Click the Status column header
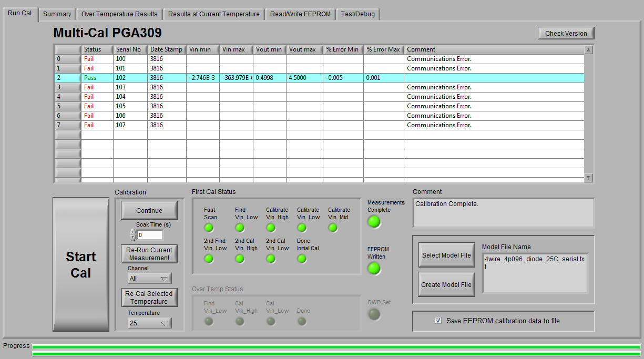This screenshot has width=644, height=359. [x=97, y=49]
